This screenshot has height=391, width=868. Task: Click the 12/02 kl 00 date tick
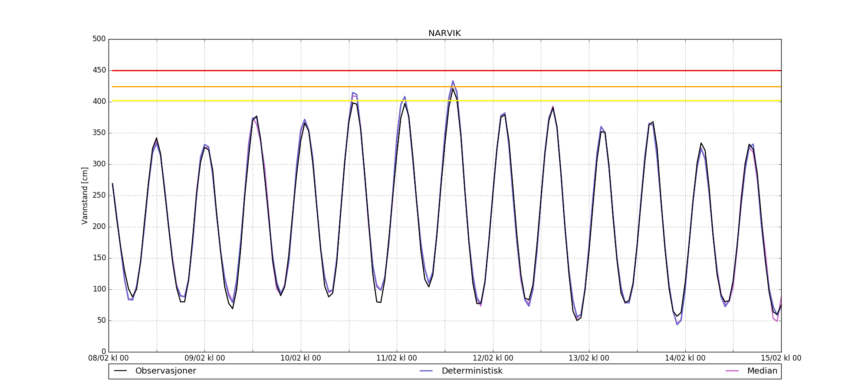[493, 358]
